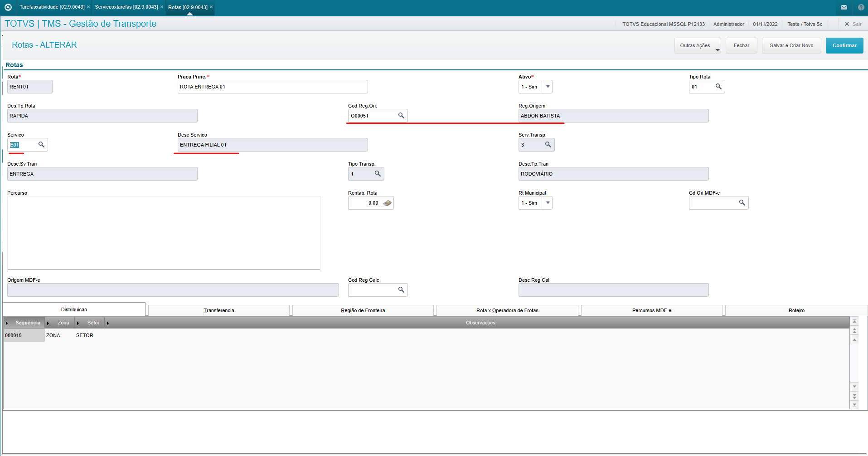Screen dimensions: 868x456
Task: Close the Tarefasxatividade tab
Action: [x=88, y=7]
